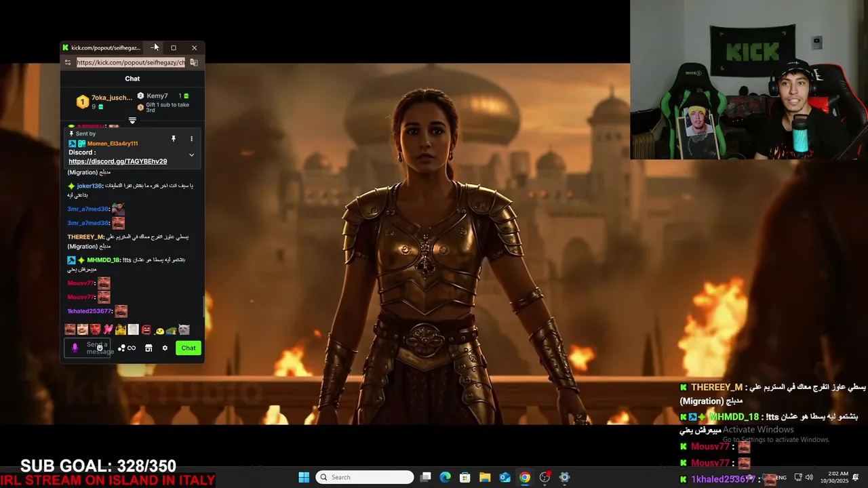The image size is (868, 488).
Task: Insert yellow flame character quick emote
Action: pyautogui.click(x=121, y=329)
